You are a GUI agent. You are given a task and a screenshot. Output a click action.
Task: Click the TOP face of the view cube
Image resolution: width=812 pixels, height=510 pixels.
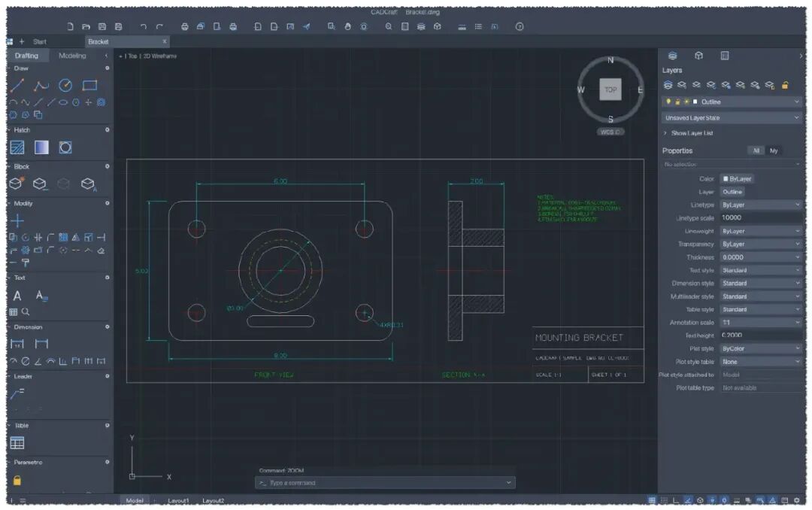point(611,90)
